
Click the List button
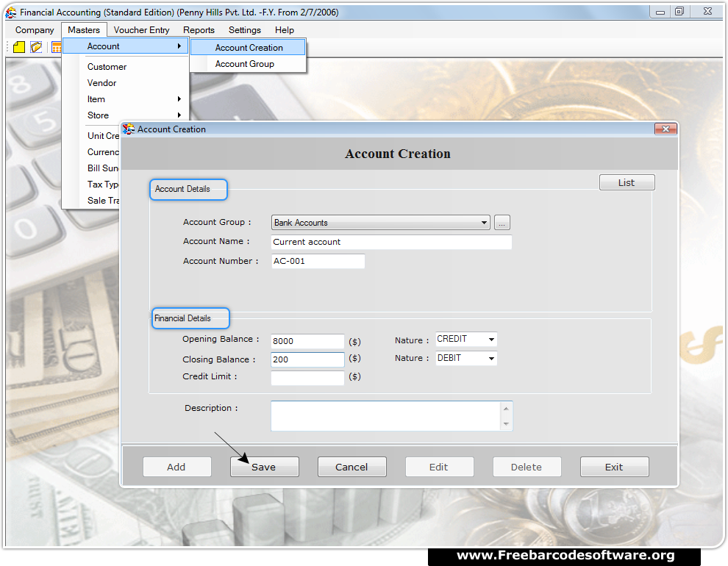tap(627, 183)
